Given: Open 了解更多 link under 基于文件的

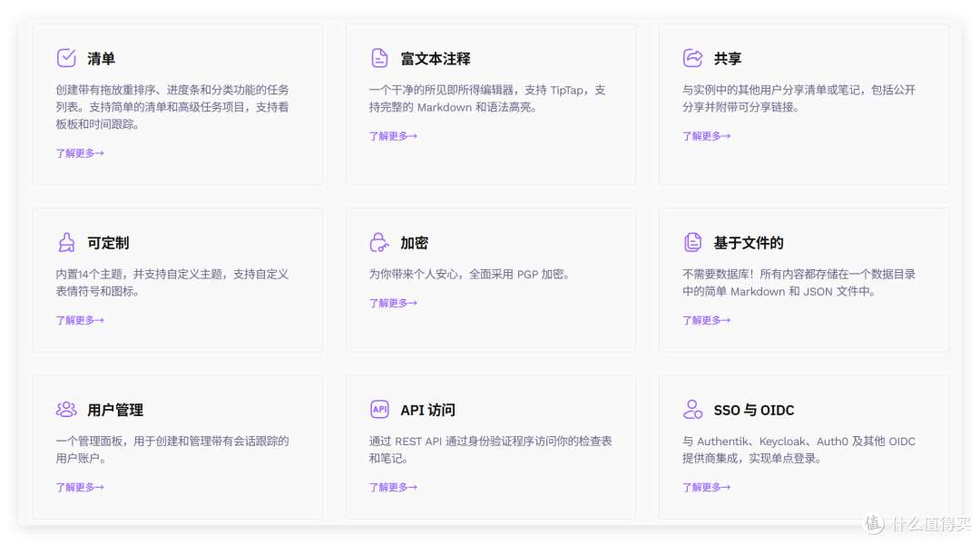Looking at the screenshot, I should 706,320.
